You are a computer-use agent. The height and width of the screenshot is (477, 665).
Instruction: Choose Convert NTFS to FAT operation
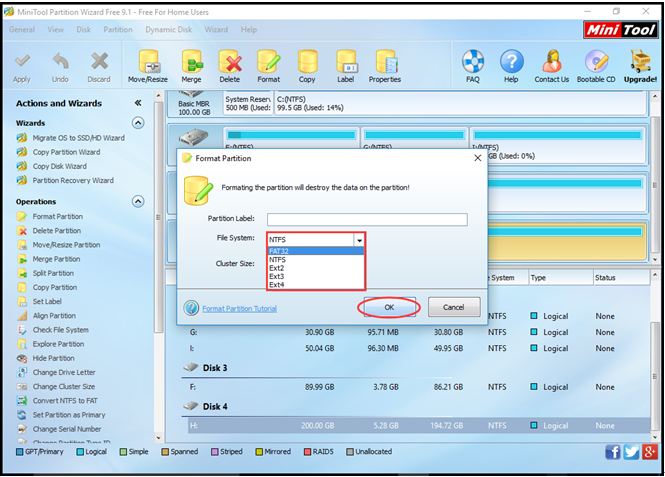[65, 401]
